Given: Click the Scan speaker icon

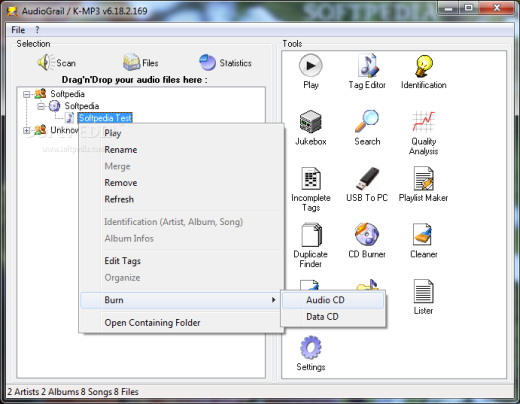Looking at the screenshot, I should point(46,62).
